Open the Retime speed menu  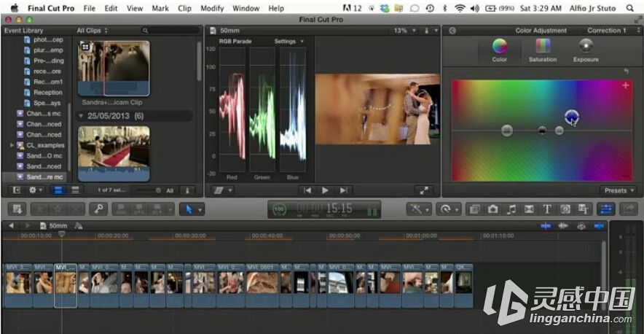coord(449,209)
